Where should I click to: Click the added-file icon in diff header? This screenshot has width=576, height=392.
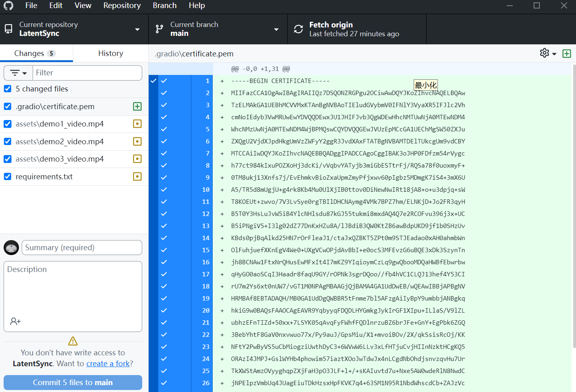tap(567, 54)
